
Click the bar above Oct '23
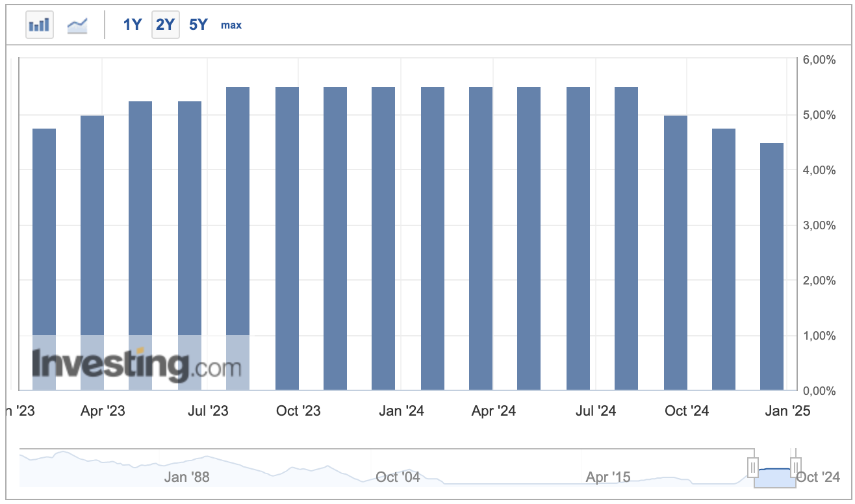(x=287, y=238)
